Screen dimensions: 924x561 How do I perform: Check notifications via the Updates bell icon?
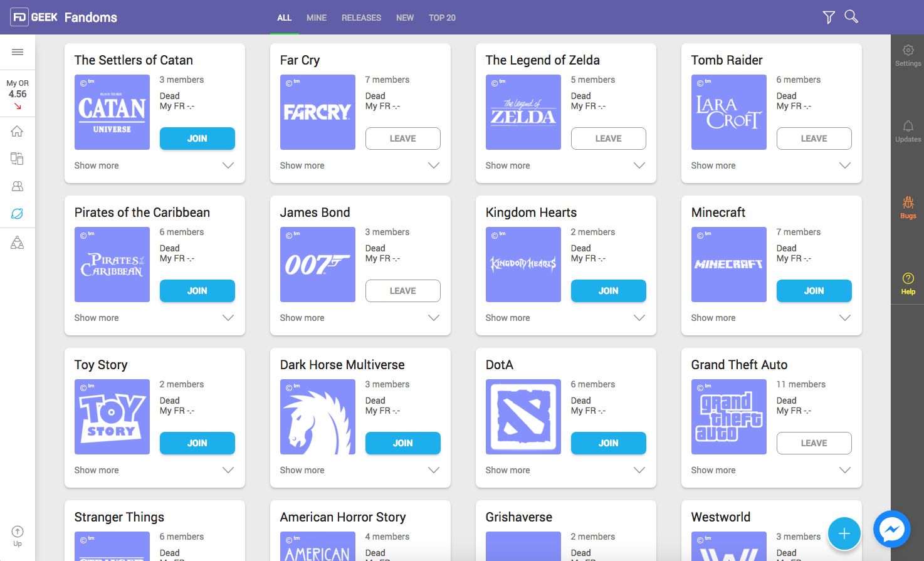[908, 130]
